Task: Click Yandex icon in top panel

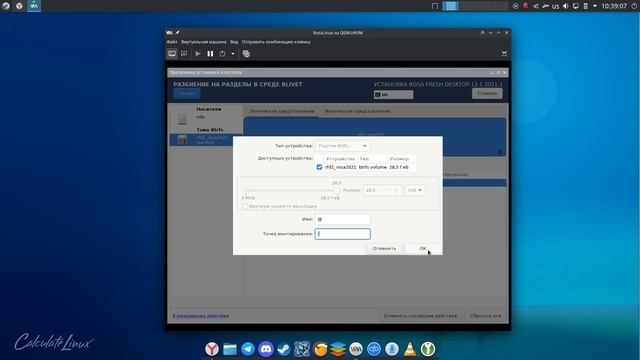Action: click(19, 6)
